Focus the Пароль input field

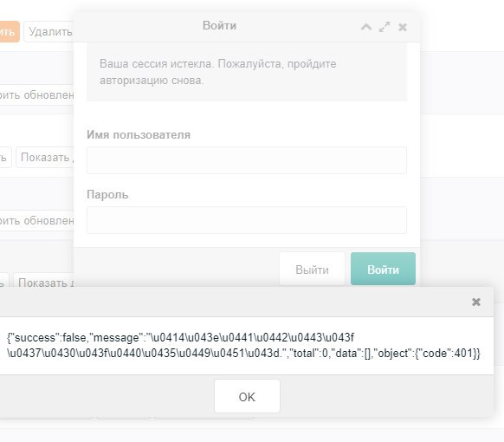pos(247,220)
